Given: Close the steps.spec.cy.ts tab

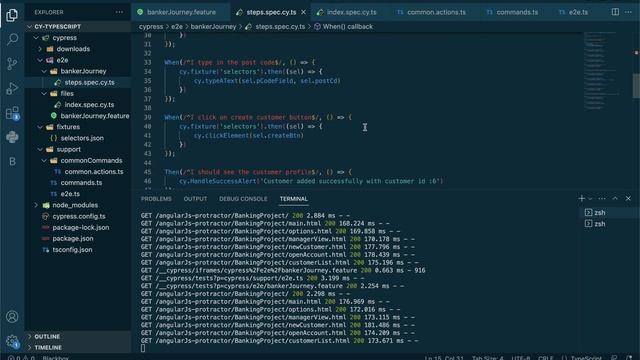Looking at the screenshot, I should pos(303,12).
